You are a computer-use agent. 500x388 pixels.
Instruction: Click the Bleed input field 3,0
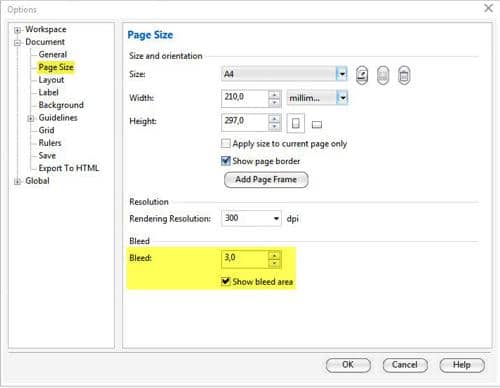pyautogui.click(x=245, y=259)
